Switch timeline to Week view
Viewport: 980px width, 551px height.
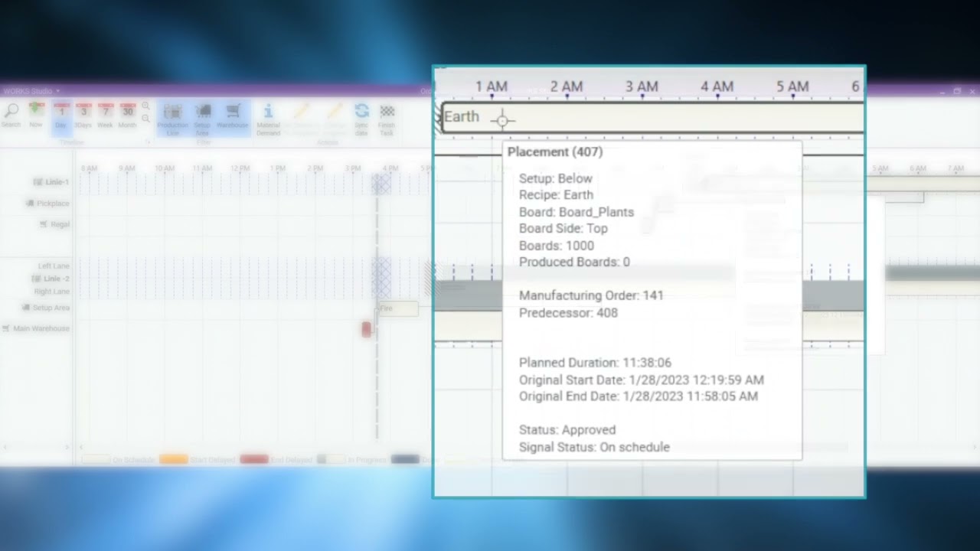click(105, 115)
